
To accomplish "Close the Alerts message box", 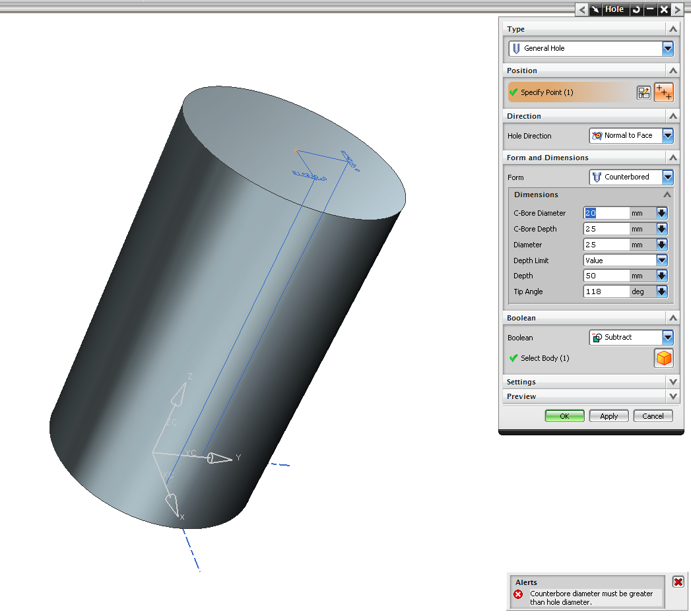I will (678, 582).
